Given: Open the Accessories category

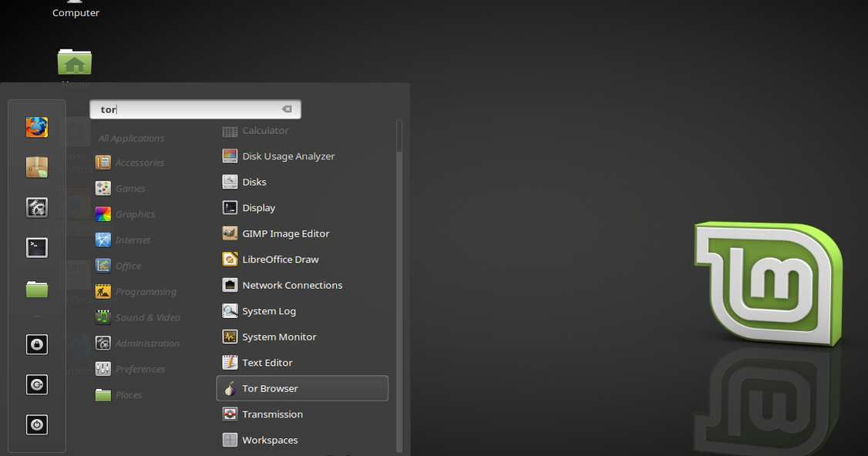Looking at the screenshot, I should [130, 163].
